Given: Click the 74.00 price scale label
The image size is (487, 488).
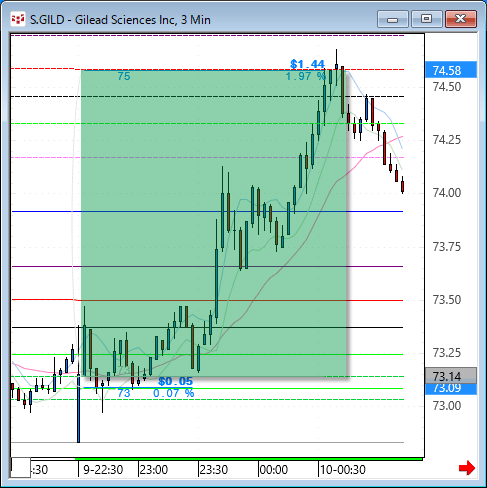Looking at the screenshot, I should 446,193.
